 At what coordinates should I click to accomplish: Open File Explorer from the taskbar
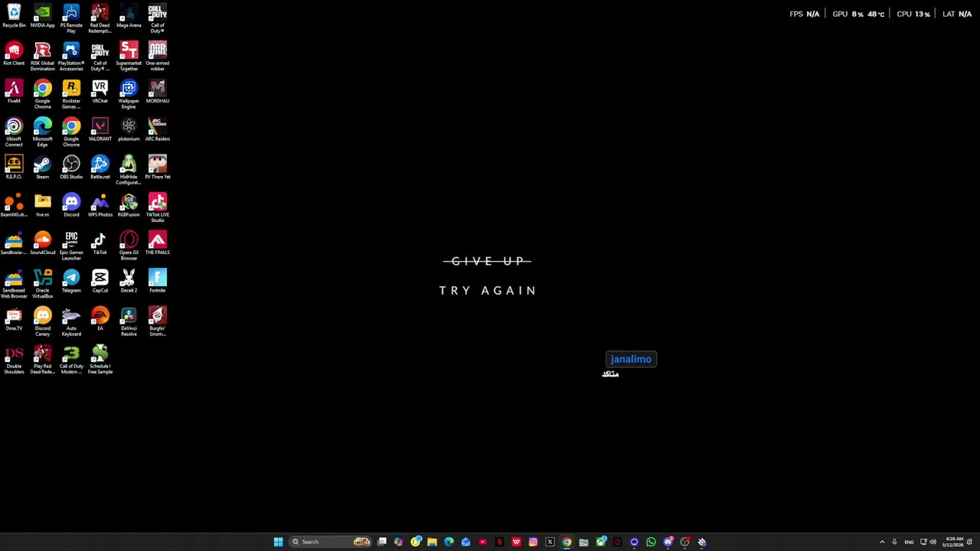click(x=432, y=542)
